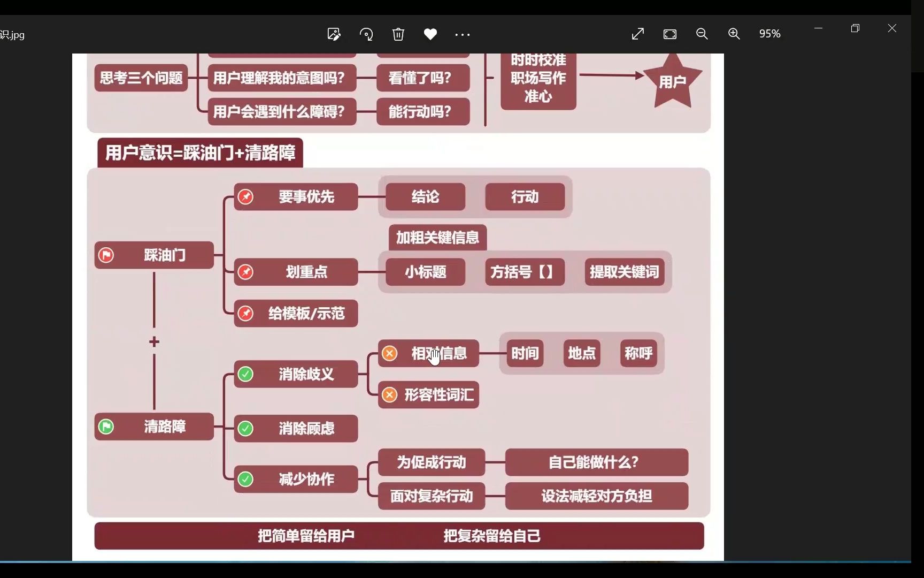The image size is (924, 578).
Task: Click the green check icon beside 减少协作
Action: 245,479
